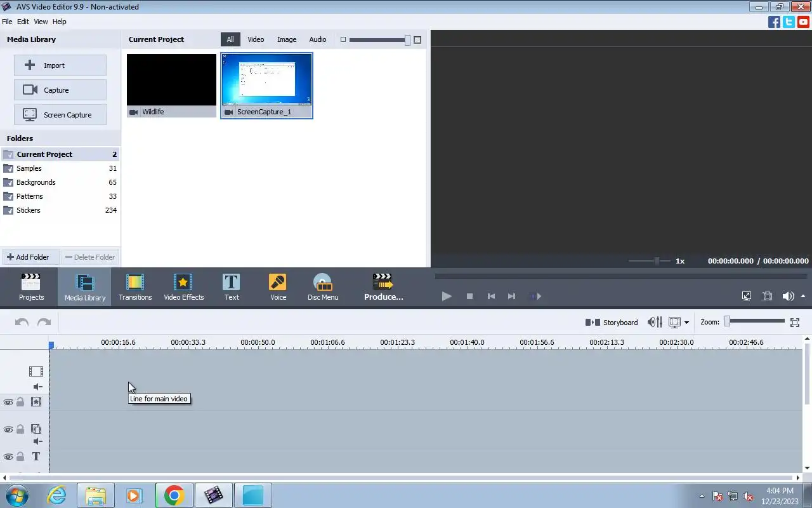
Task: Open the Twitter page icon
Action: click(789, 22)
